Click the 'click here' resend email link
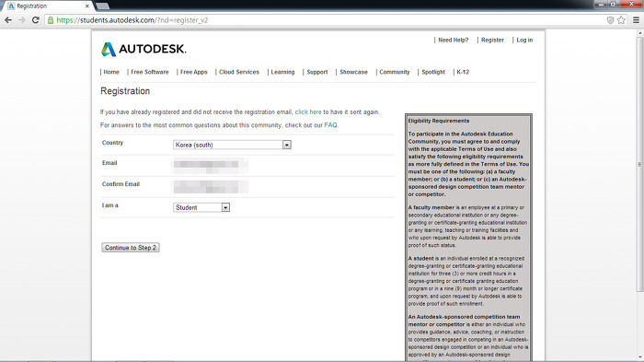Viewport: 644px width, 362px height. point(308,111)
